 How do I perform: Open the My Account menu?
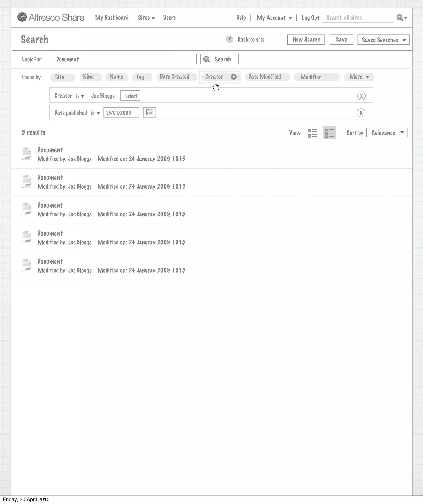pos(274,18)
